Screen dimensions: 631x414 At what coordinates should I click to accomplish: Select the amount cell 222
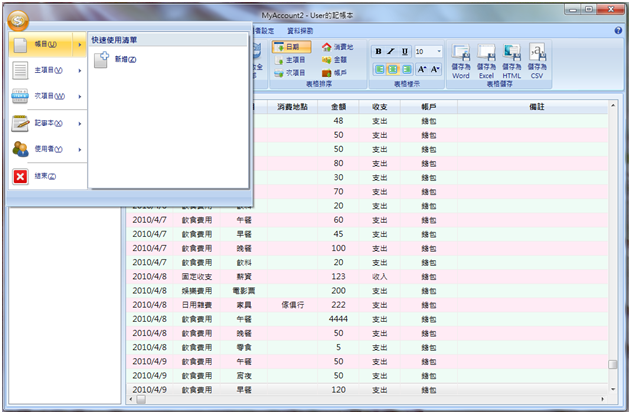338,305
